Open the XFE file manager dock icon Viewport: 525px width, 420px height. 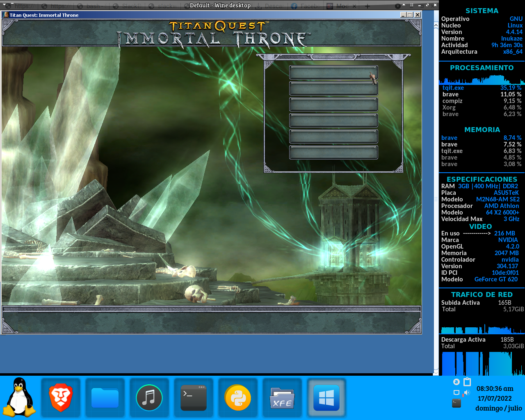[282, 398]
